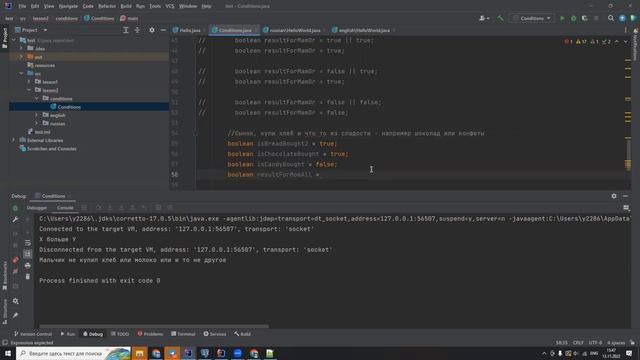Screen dimensions: 640x360
Task: Expand the english package
Action: point(37,115)
